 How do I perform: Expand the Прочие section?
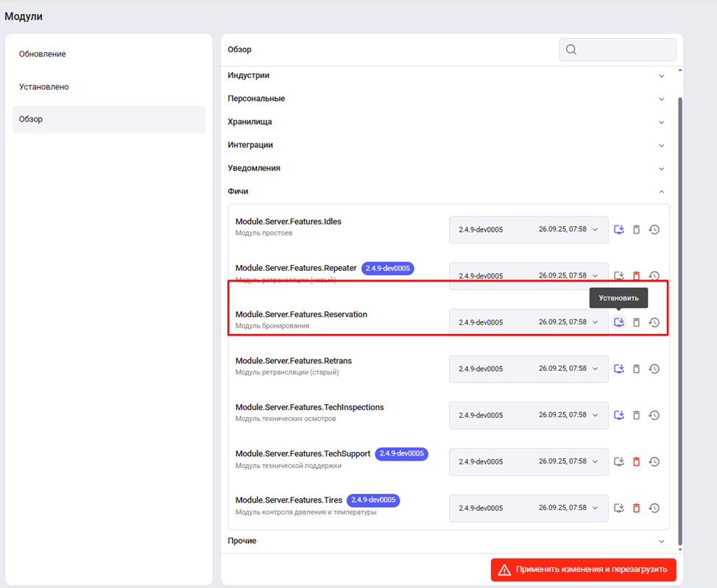(x=661, y=541)
